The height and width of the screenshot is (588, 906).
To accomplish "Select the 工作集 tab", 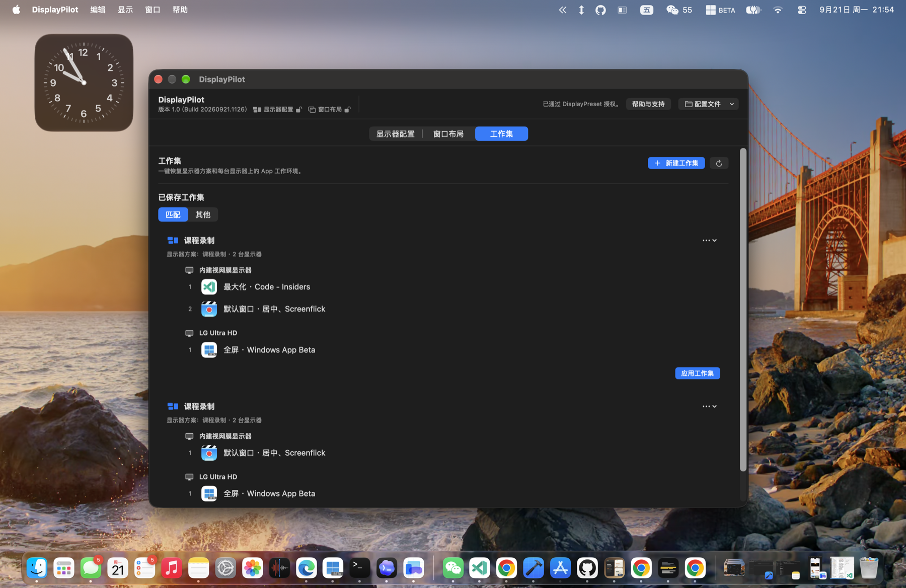I will click(501, 134).
